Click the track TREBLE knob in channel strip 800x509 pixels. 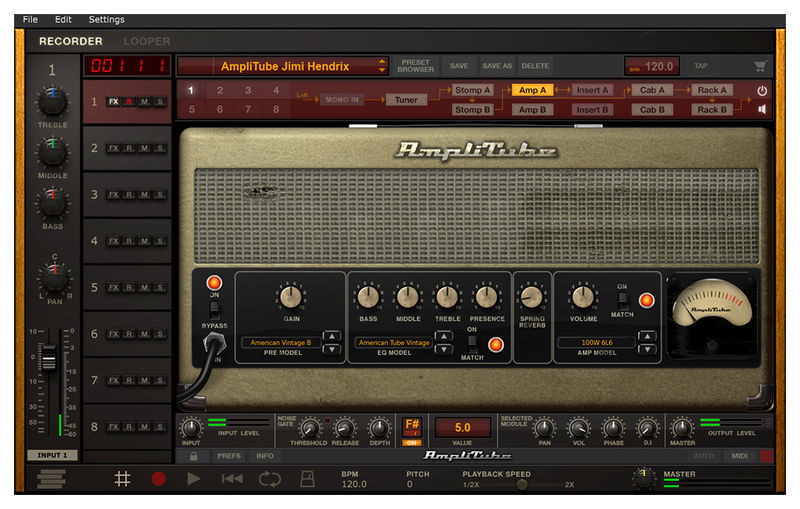(x=52, y=101)
